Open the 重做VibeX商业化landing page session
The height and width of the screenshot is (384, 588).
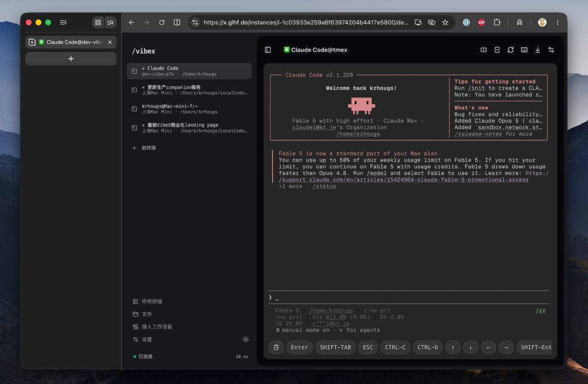point(189,128)
